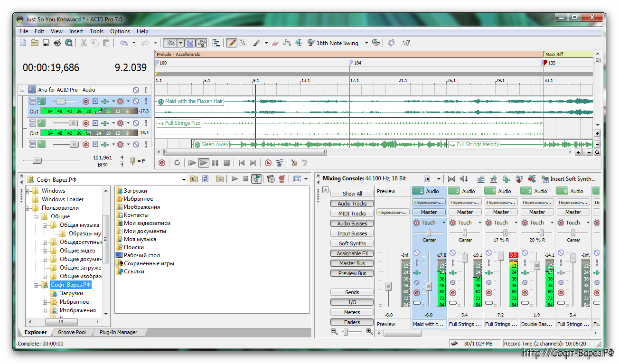Select the Envelope tool in toolbar

(x=287, y=43)
